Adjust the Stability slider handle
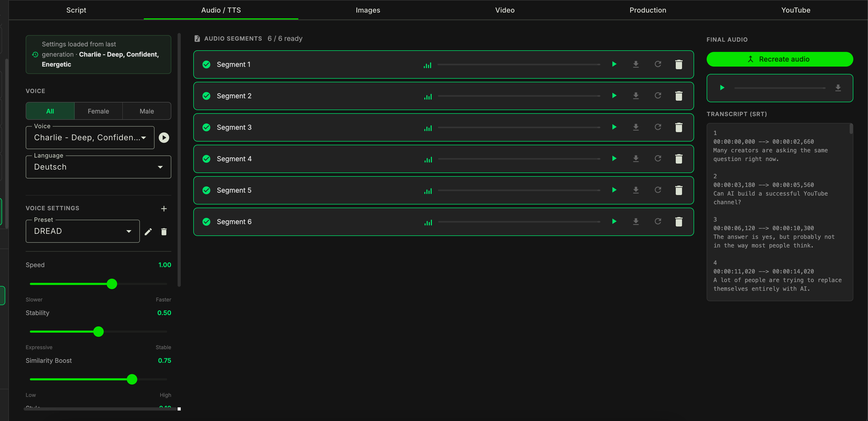 tap(98, 332)
